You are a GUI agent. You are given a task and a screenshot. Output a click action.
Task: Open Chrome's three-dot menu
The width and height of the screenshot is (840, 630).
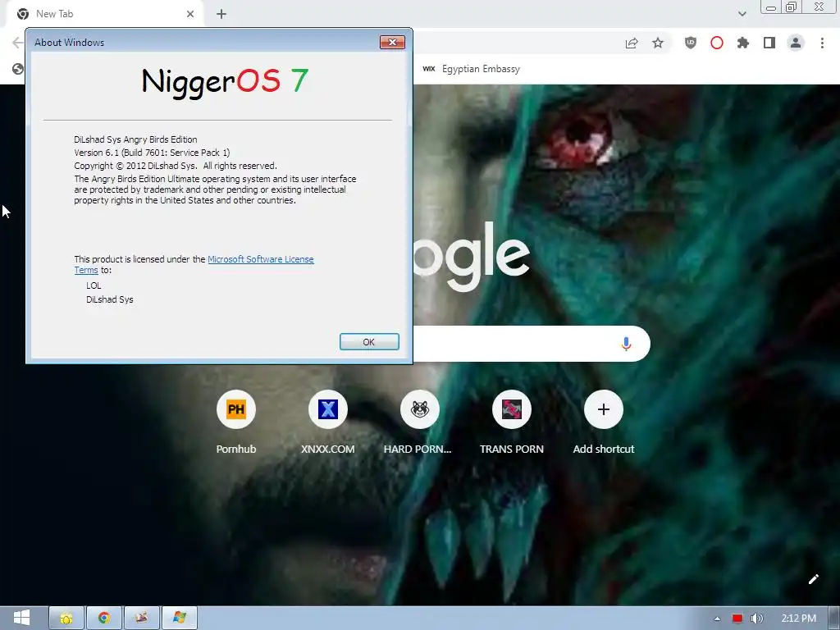tap(822, 43)
